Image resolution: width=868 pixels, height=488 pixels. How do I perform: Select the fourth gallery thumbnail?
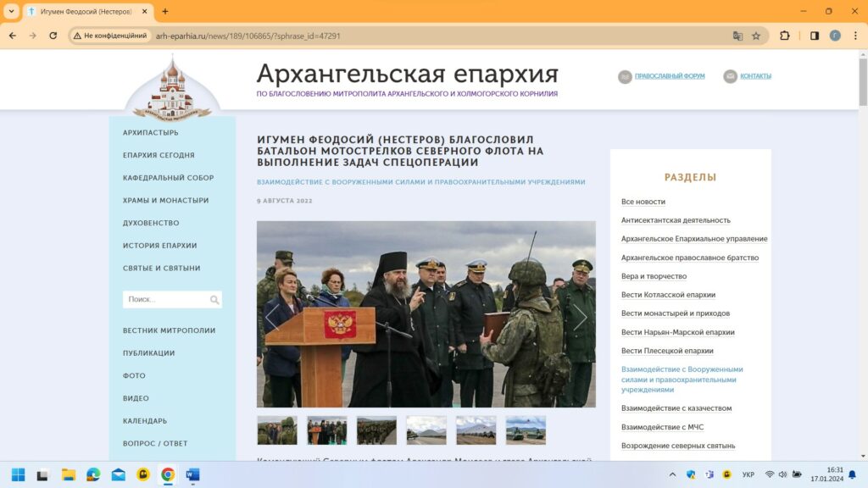[x=426, y=430]
